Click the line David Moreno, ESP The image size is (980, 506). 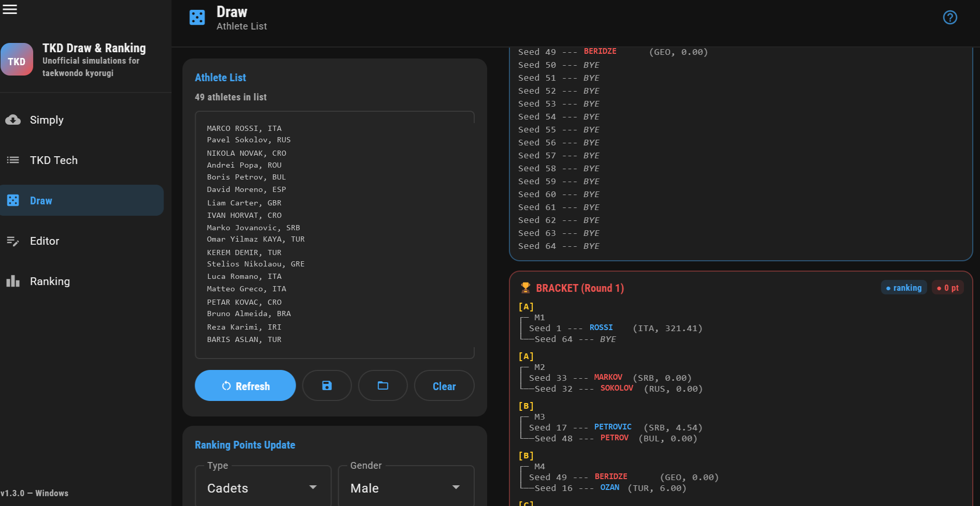(246, 189)
